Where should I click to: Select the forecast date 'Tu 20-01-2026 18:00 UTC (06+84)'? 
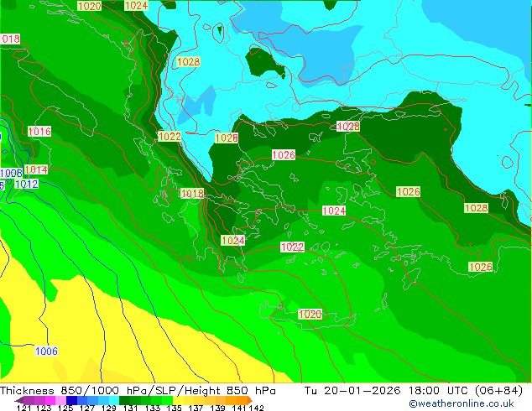(414, 391)
